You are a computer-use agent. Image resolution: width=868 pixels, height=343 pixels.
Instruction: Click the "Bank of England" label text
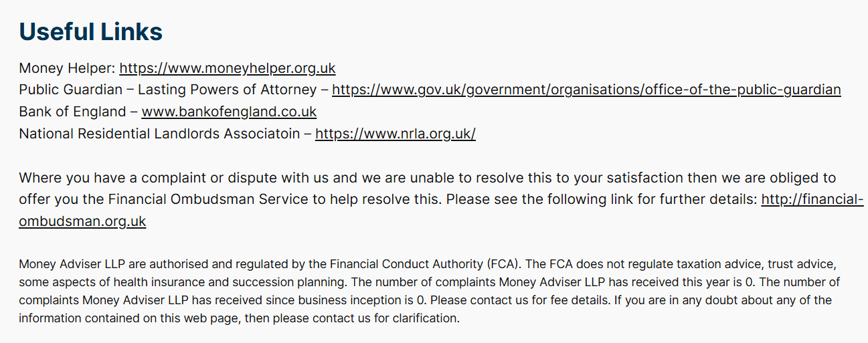point(72,112)
